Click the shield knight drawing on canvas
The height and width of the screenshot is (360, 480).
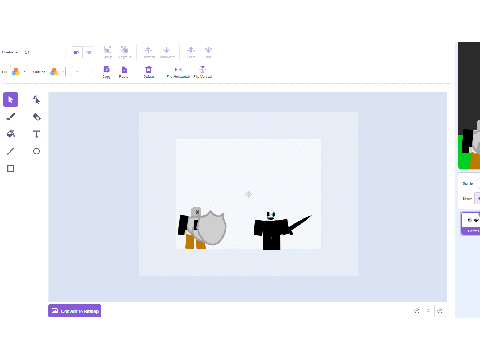[203, 229]
